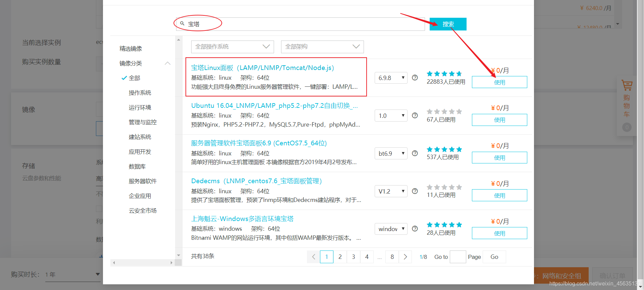Click 使用 for 上海魁云-Windows image
The width and height of the screenshot is (644, 290).
pyautogui.click(x=499, y=233)
